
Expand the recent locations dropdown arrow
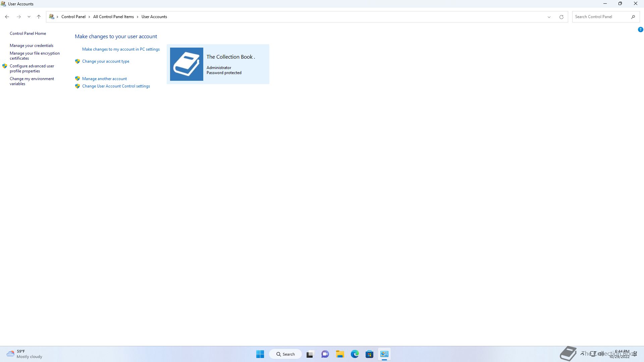click(29, 17)
